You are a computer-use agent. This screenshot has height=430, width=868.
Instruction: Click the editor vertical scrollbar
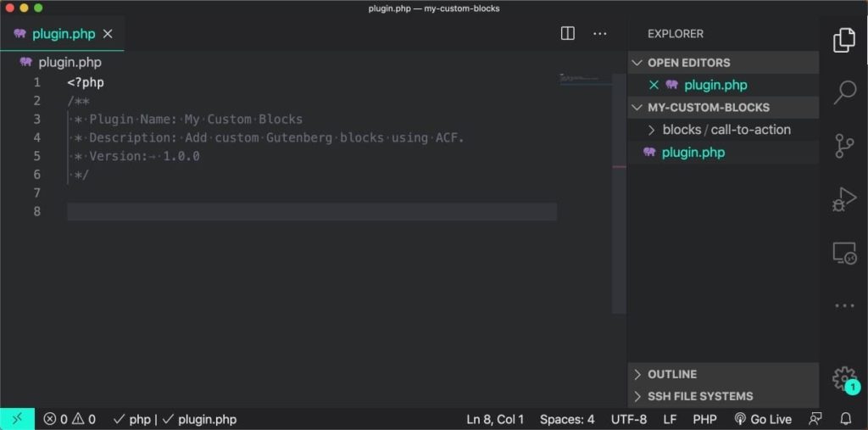pyautogui.click(x=619, y=194)
